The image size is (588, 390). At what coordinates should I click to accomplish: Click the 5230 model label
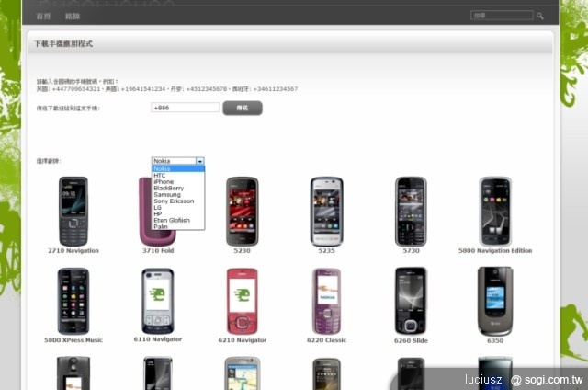[243, 251]
